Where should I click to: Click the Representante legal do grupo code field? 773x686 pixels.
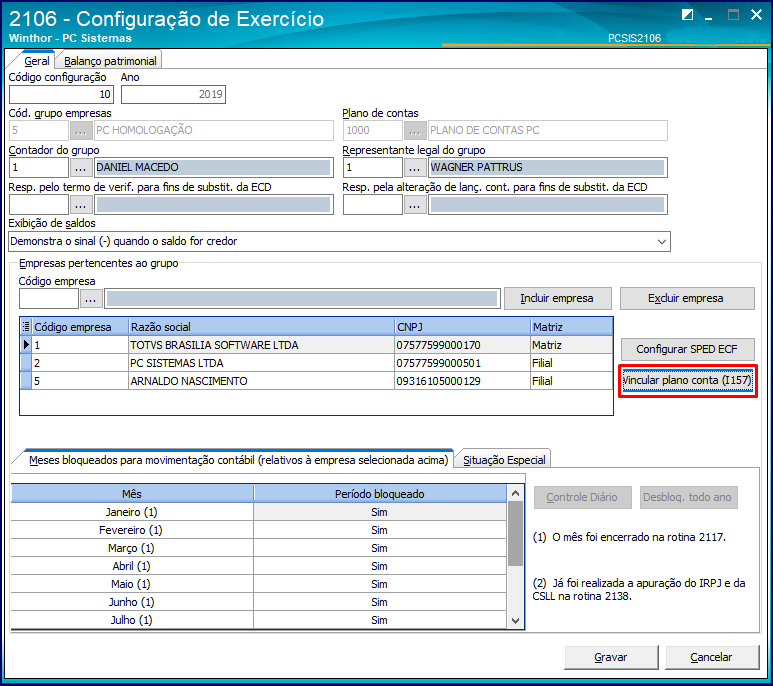point(373,168)
